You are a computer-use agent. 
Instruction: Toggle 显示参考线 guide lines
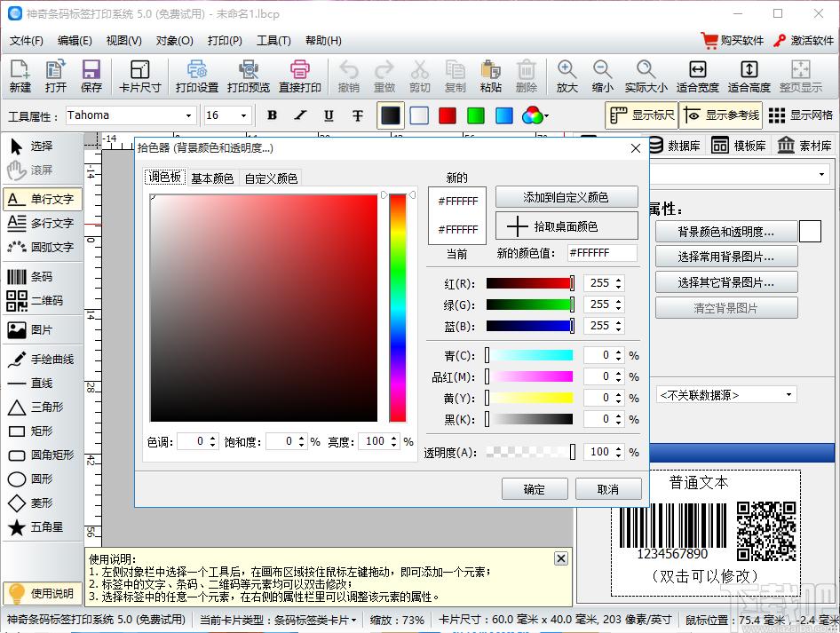coord(721,115)
